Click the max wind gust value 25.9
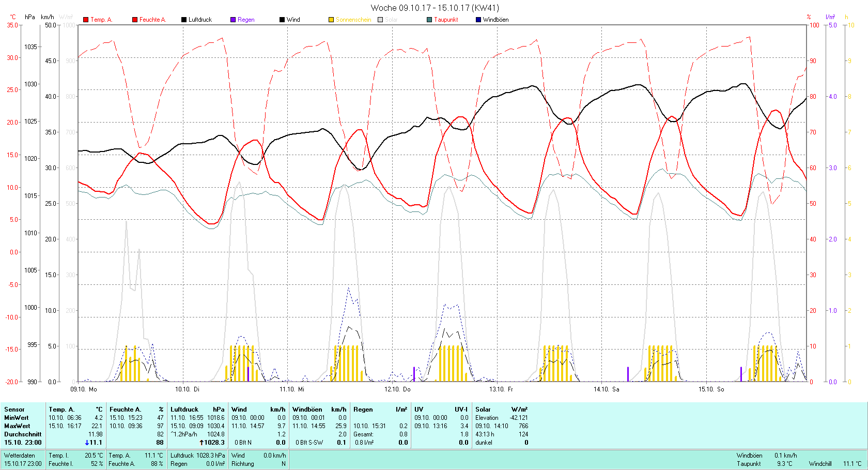Image resolution: width=868 pixels, height=470 pixels. [x=340, y=426]
